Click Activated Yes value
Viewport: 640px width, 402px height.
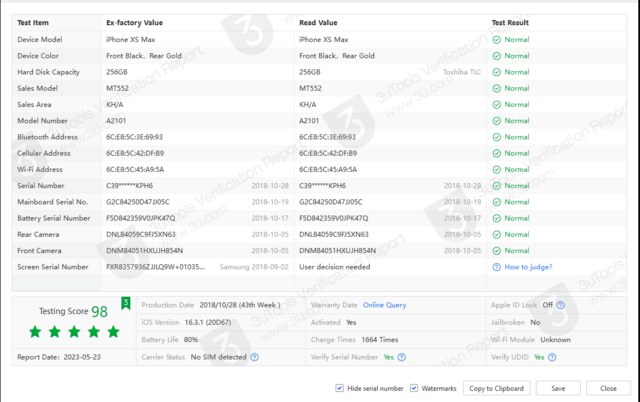pos(351,322)
